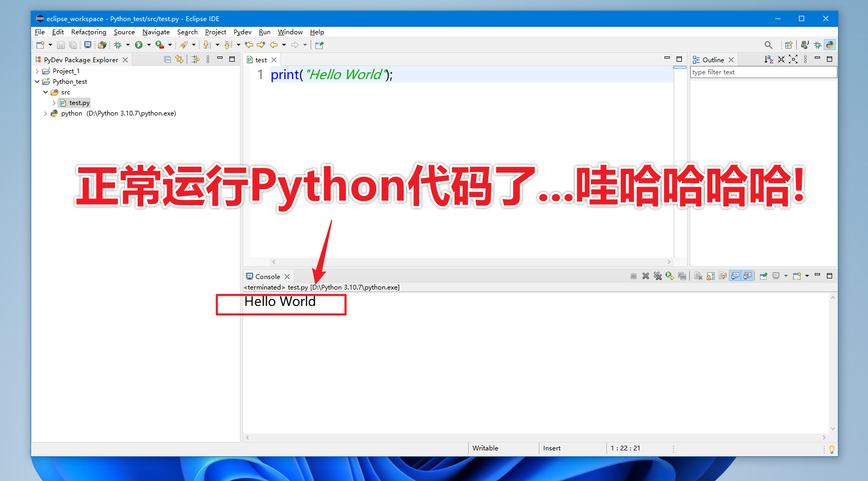This screenshot has width=868, height=481.
Task: Click Relaunch icon in Console toolbar
Action: (x=670, y=276)
